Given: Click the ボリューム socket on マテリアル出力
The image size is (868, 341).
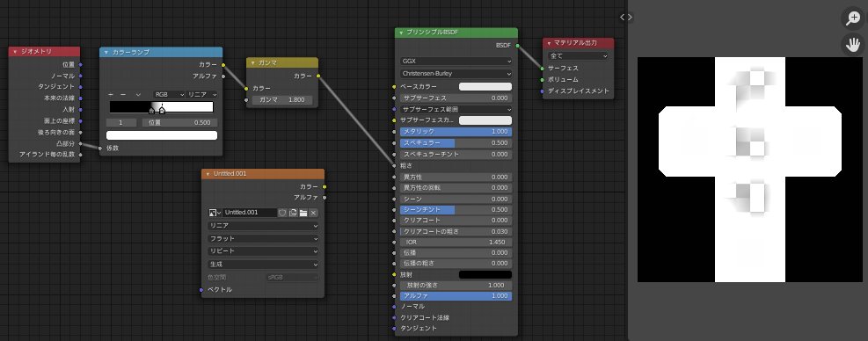Looking at the screenshot, I should click(543, 80).
